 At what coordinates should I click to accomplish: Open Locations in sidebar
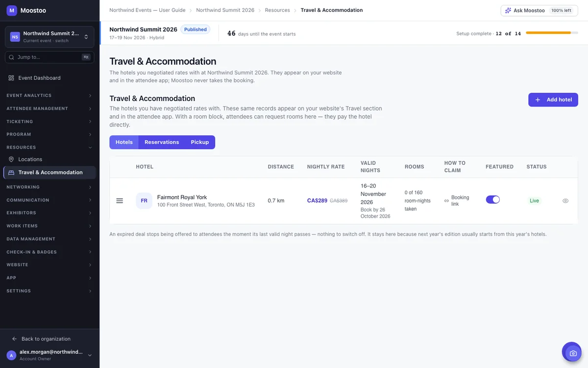49,159
